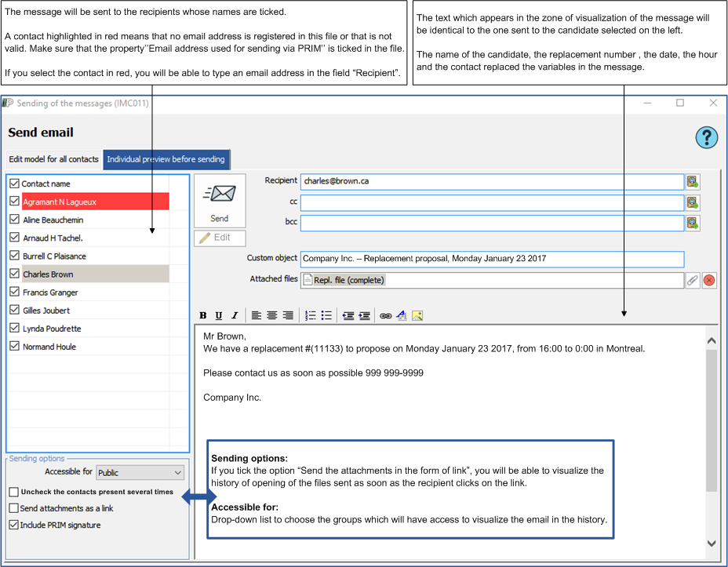
Task: Switch to Edit model for all contacts tab
Action: pyautogui.click(x=54, y=159)
